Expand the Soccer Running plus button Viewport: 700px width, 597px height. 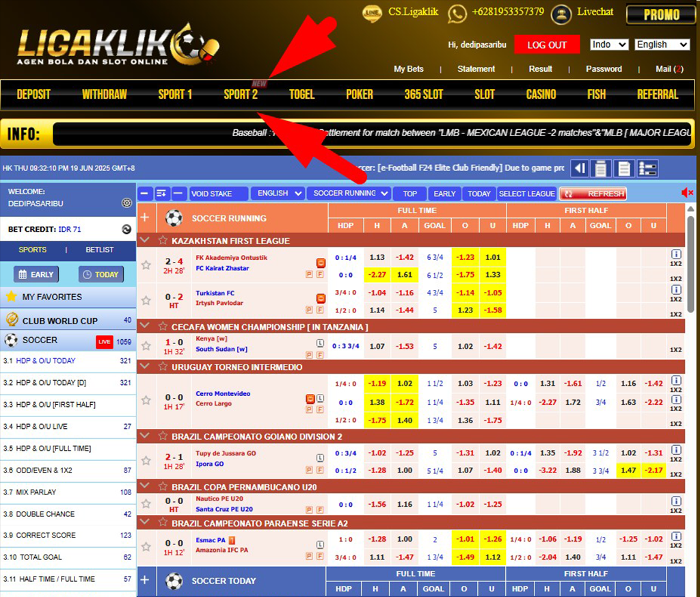(145, 217)
